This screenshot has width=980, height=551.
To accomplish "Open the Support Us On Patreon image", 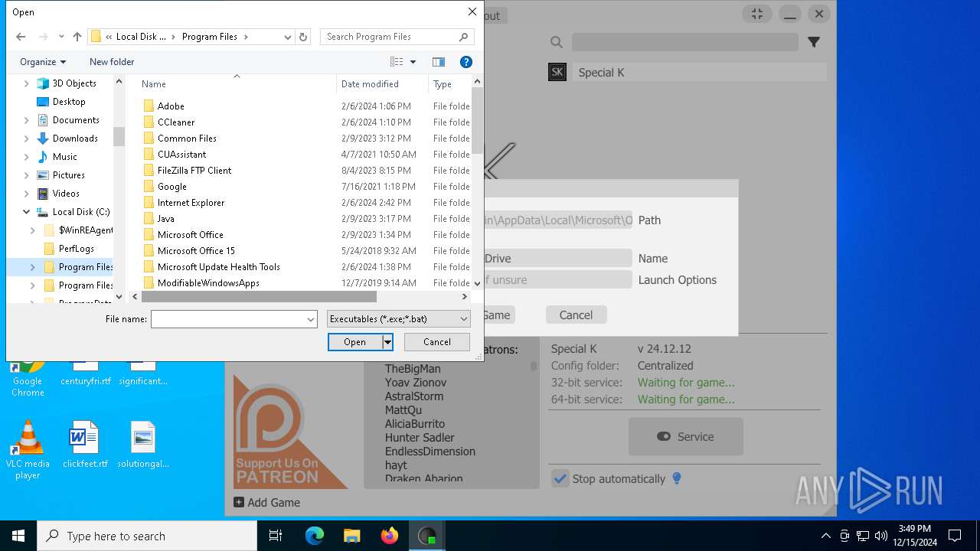I will pyautogui.click(x=291, y=431).
